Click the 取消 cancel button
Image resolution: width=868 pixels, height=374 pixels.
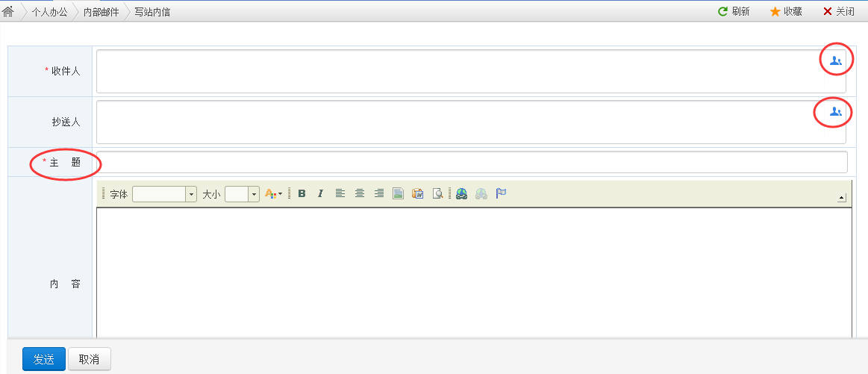pos(89,359)
